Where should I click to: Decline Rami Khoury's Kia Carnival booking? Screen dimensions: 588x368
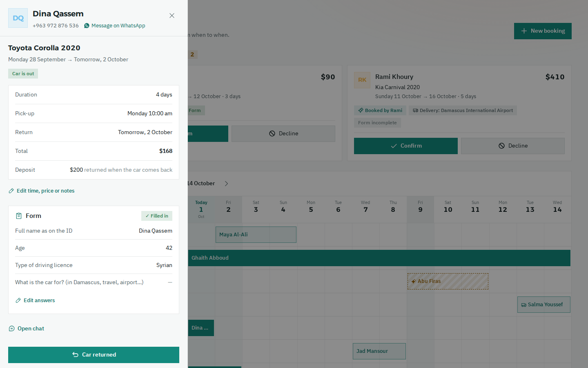[513, 146]
